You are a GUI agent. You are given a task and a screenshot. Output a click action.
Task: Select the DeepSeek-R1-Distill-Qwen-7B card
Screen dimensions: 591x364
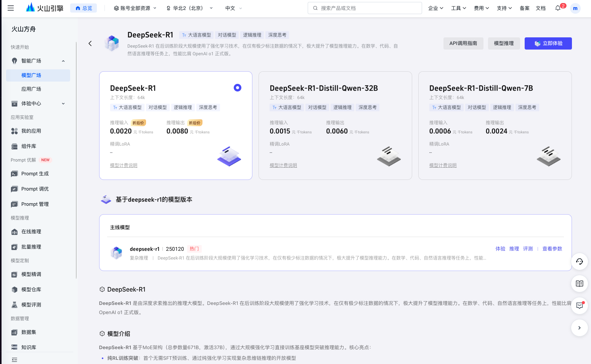[495, 125]
